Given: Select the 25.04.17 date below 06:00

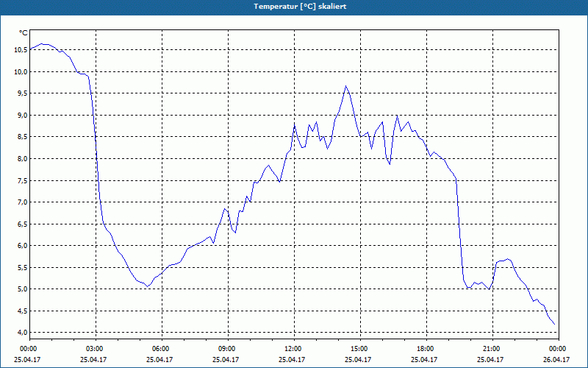Looking at the screenshot, I should [x=159, y=359].
